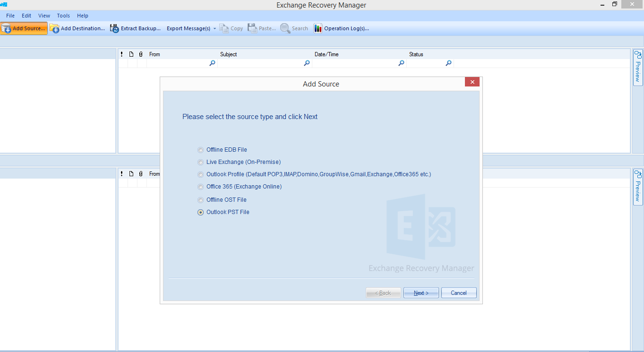Click the Subject filter search icon

point(307,63)
